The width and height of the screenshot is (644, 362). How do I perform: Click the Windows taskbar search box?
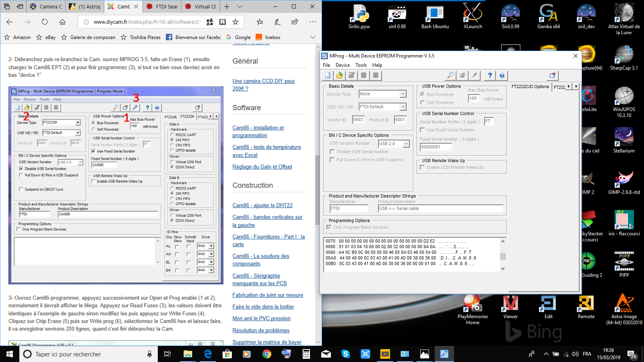[x=88, y=354]
